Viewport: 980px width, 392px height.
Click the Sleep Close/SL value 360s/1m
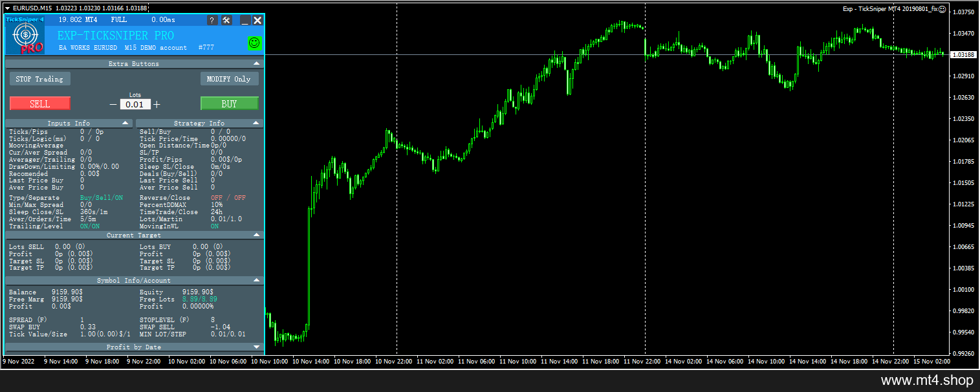94,212
